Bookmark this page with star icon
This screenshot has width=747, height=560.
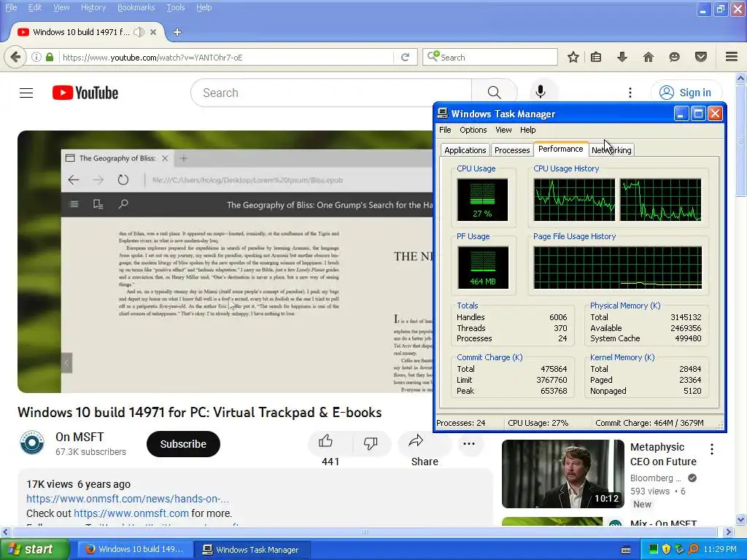coord(573,57)
